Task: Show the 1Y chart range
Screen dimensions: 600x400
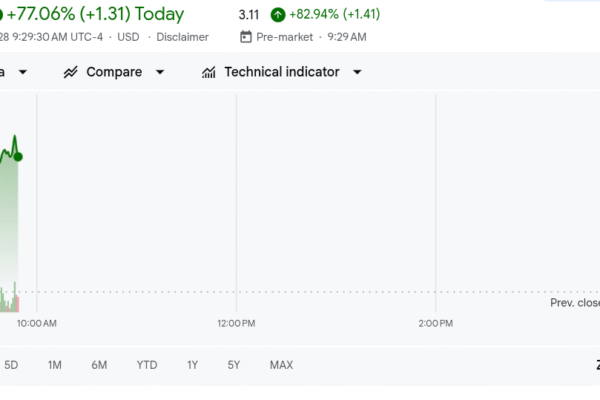Action: (x=192, y=365)
